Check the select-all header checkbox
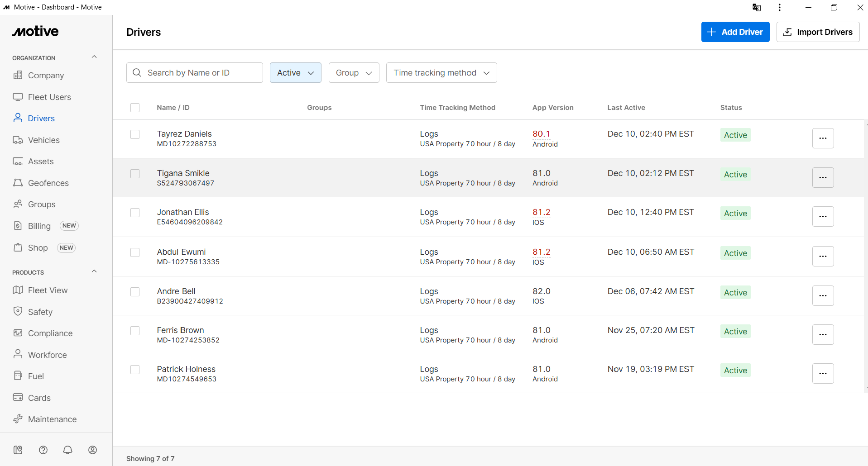 135,108
